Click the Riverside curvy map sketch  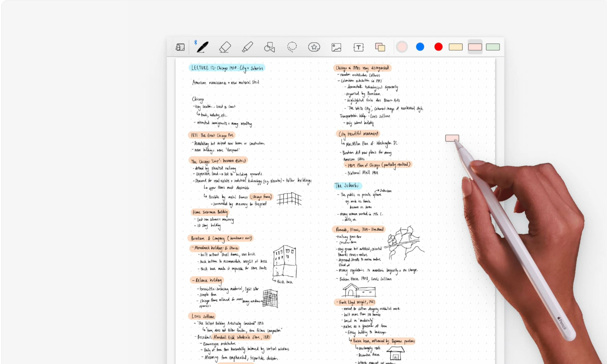pyautogui.click(x=405, y=243)
